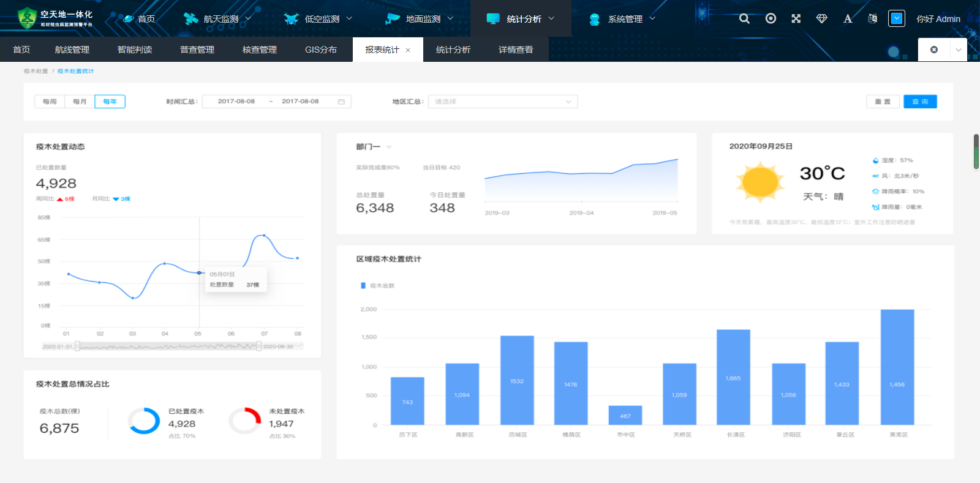Screen dimensions: 980x483
Task: Open the 地区汇总 region dropdown
Action: pos(502,102)
